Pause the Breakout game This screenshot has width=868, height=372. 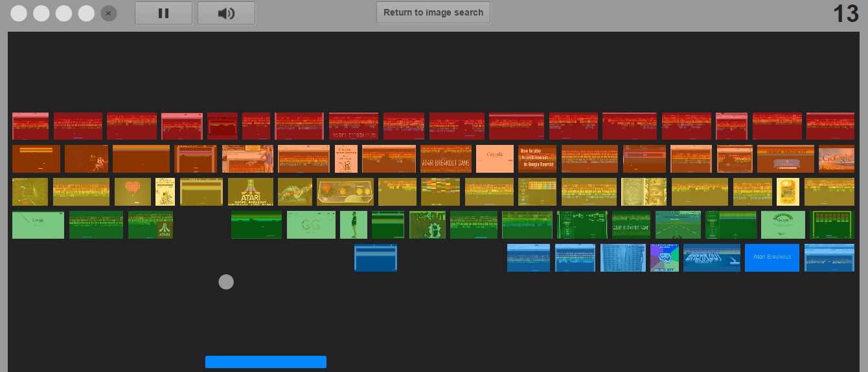(163, 13)
